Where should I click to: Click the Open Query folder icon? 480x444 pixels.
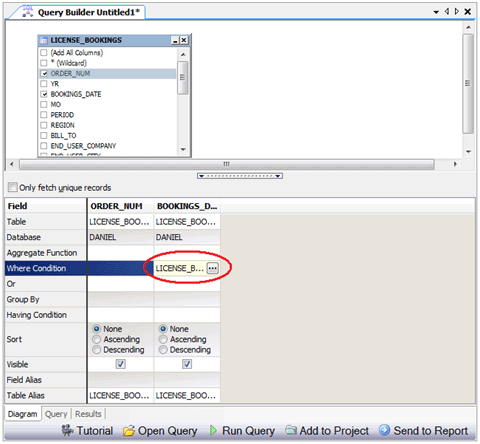pos(128,431)
